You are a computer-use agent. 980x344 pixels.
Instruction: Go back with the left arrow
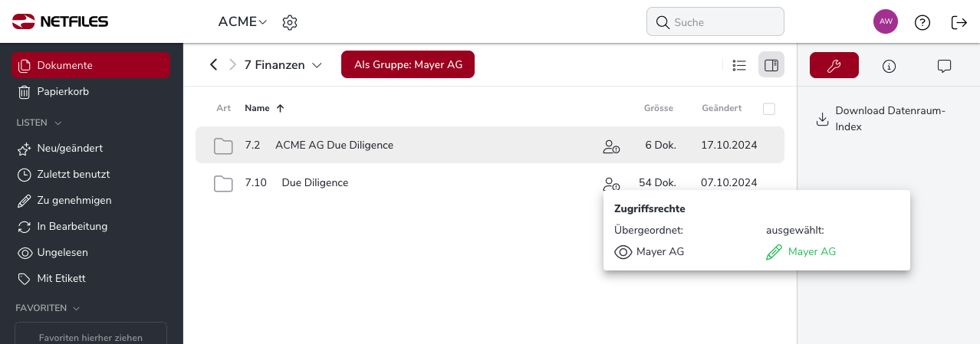tap(214, 65)
